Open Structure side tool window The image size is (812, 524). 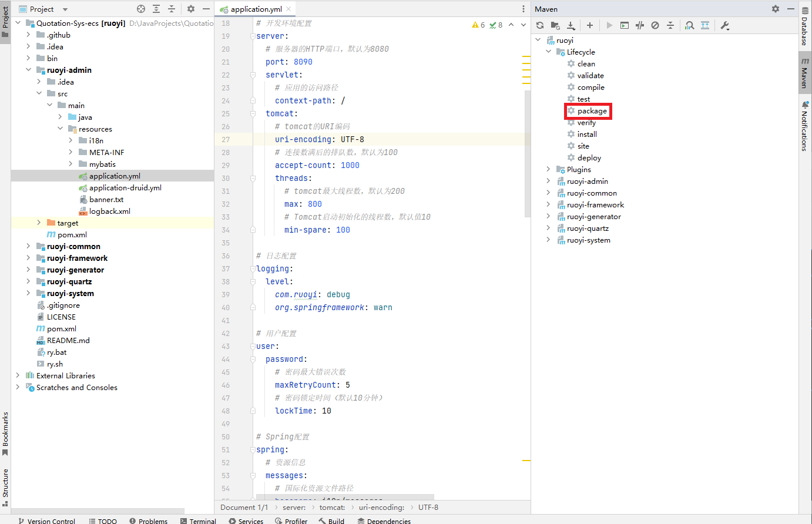click(x=5, y=488)
